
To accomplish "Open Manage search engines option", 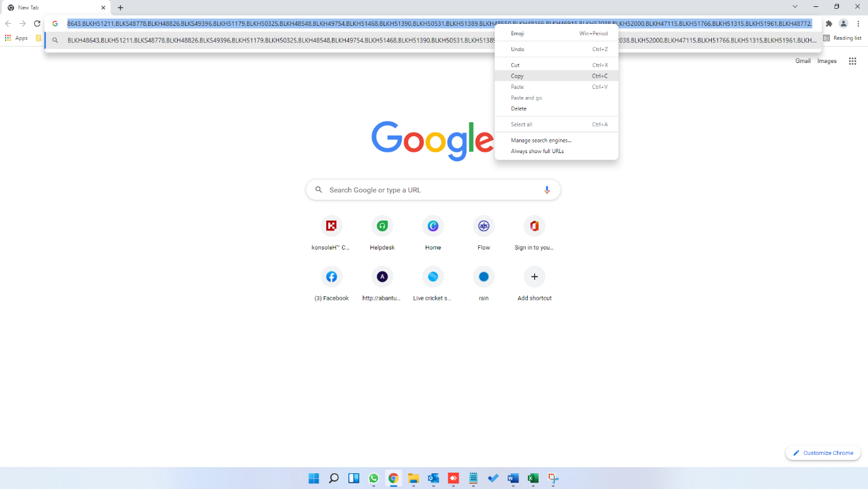I will click(x=556, y=141).
